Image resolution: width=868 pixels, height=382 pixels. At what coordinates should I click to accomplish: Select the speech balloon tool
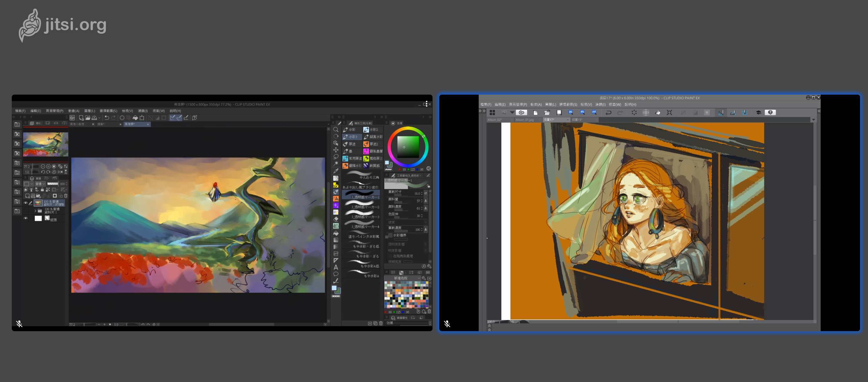click(x=335, y=274)
